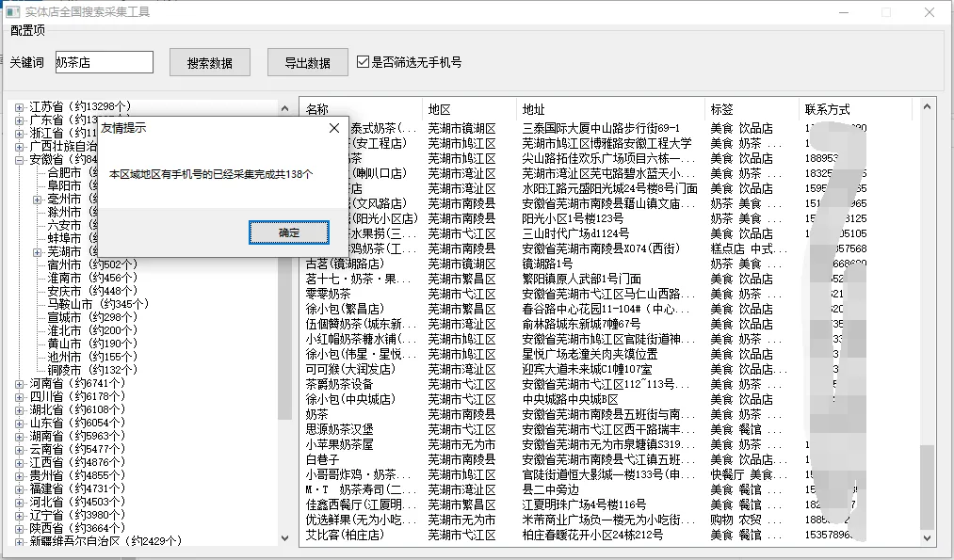Image resolution: width=954 pixels, height=560 pixels.
Task: Click the 标签 column header
Action: (721, 109)
